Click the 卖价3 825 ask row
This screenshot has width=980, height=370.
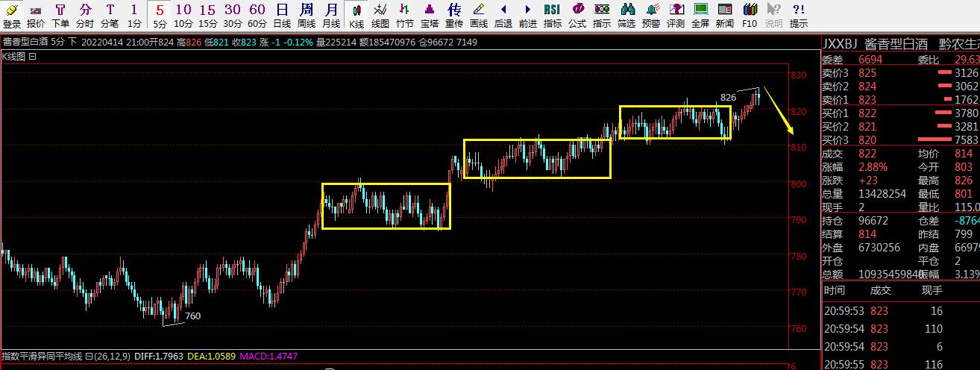[900, 72]
